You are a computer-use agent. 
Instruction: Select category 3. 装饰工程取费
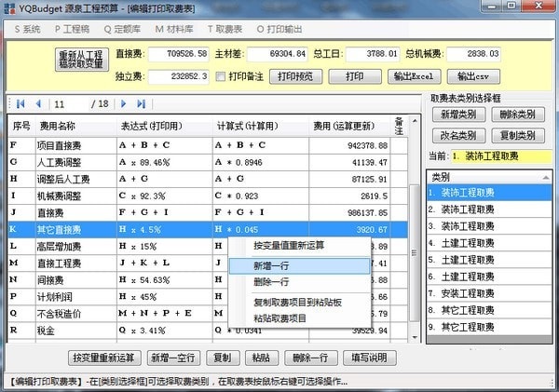tap(489, 226)
